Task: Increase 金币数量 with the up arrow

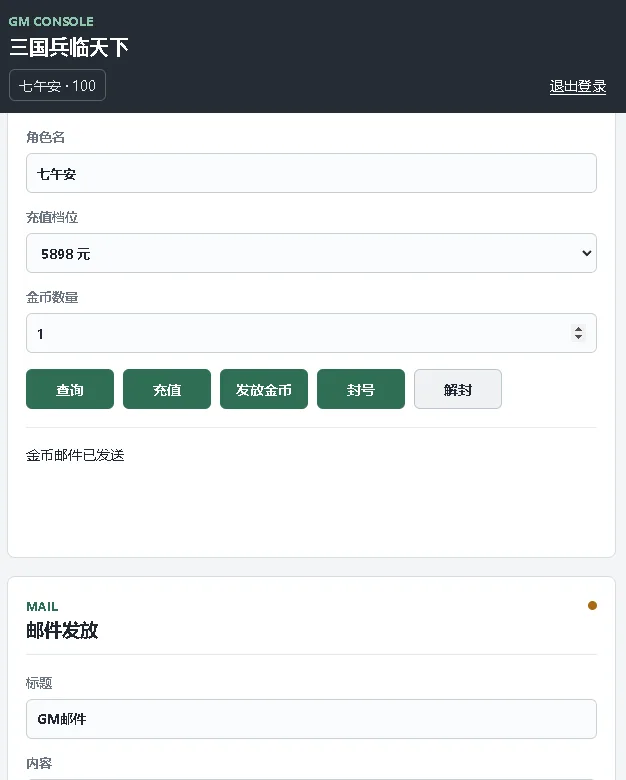Action: point(578,329)
